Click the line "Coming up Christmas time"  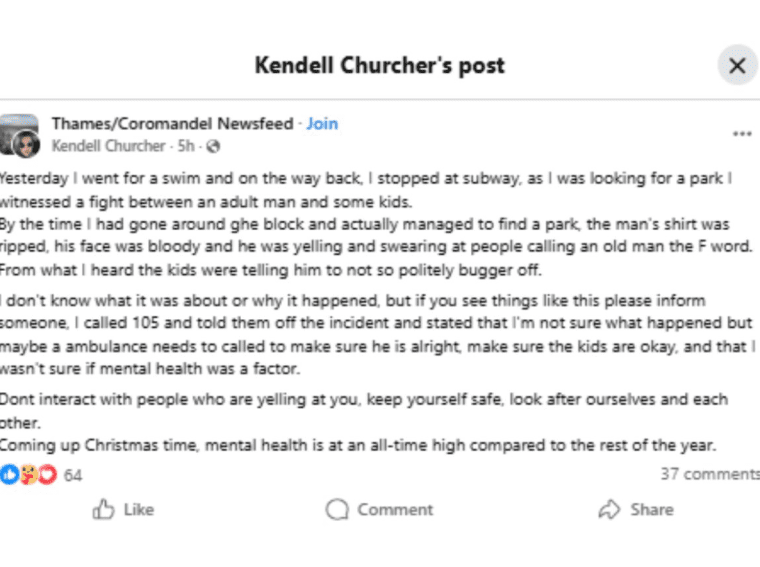(360, 445)
